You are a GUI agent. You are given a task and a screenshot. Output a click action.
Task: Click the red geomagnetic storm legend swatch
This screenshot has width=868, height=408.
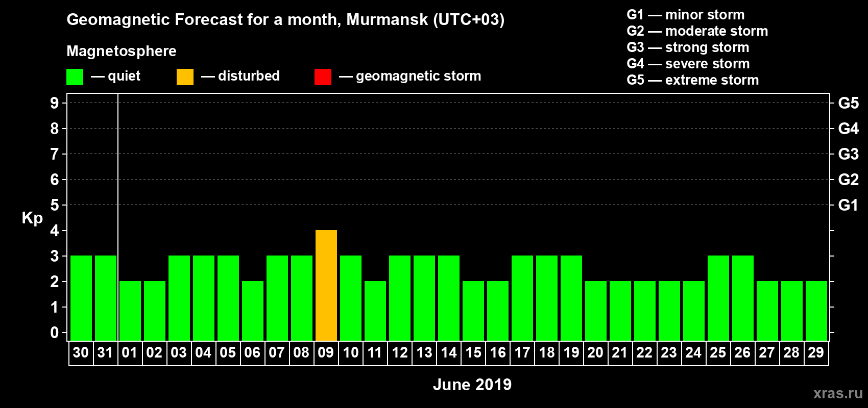[x=323, y=77]
